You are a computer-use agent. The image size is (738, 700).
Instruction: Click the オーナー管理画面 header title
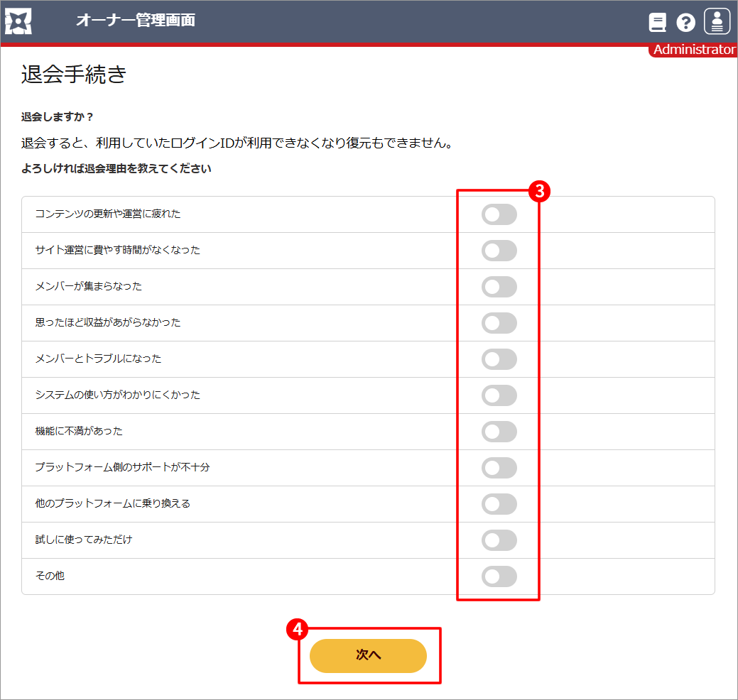coord(135,21)
